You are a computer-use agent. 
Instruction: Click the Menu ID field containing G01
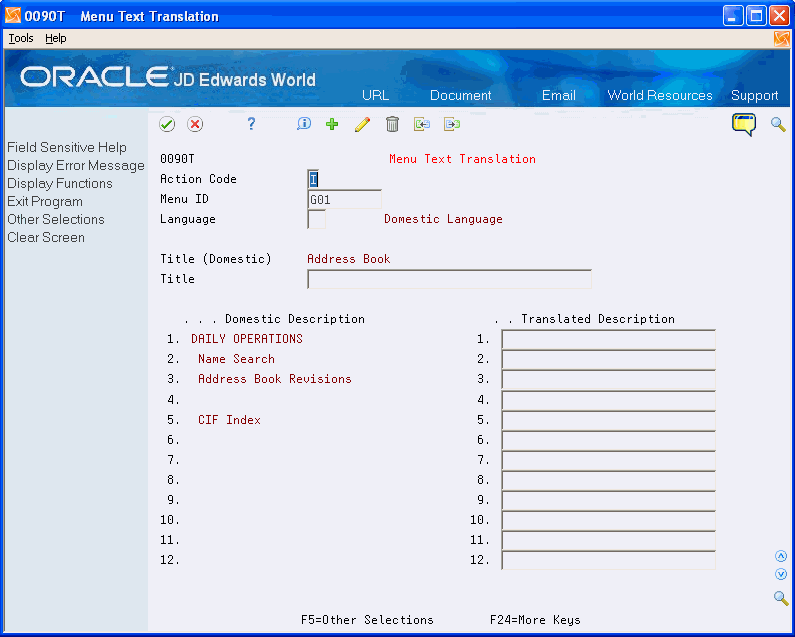click(x=344, y=199)
